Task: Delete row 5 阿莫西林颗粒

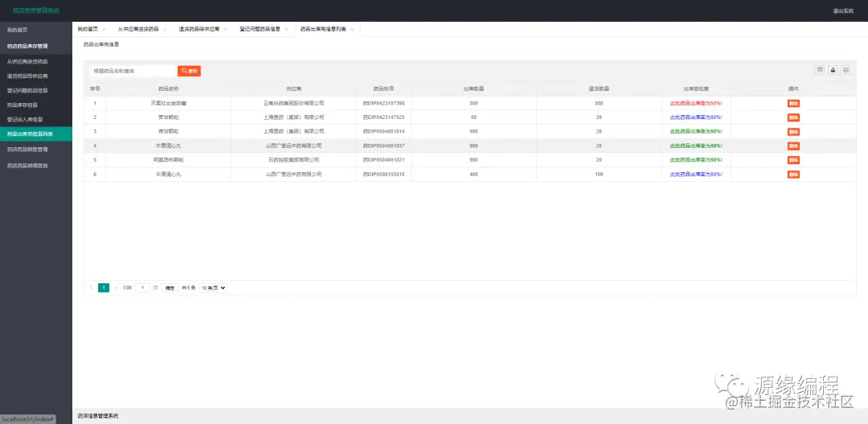Action: point(793,160)
